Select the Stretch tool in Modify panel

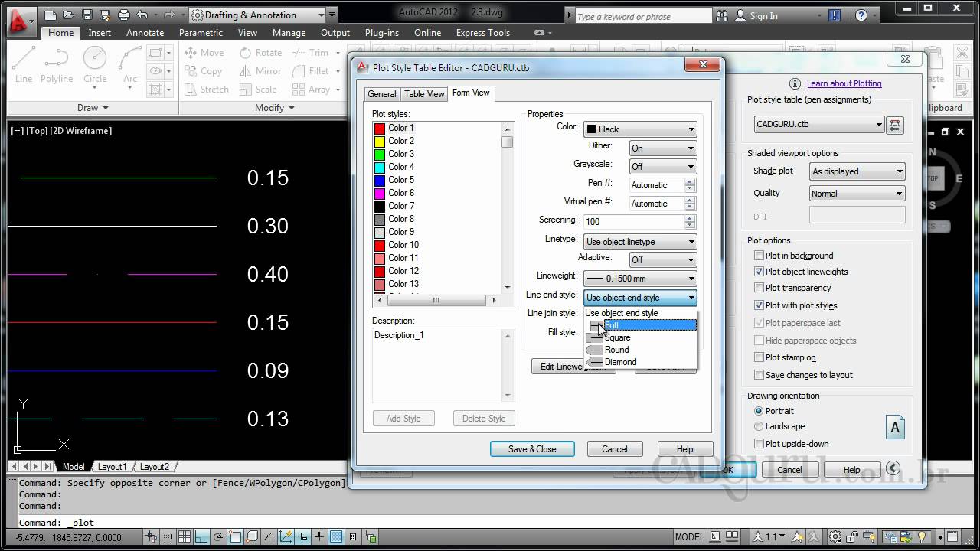207,90
